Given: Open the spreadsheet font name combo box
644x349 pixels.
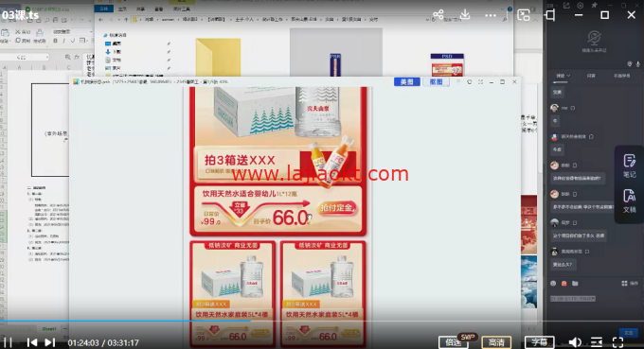Looking at the screenshot, I should pos(72,31).
